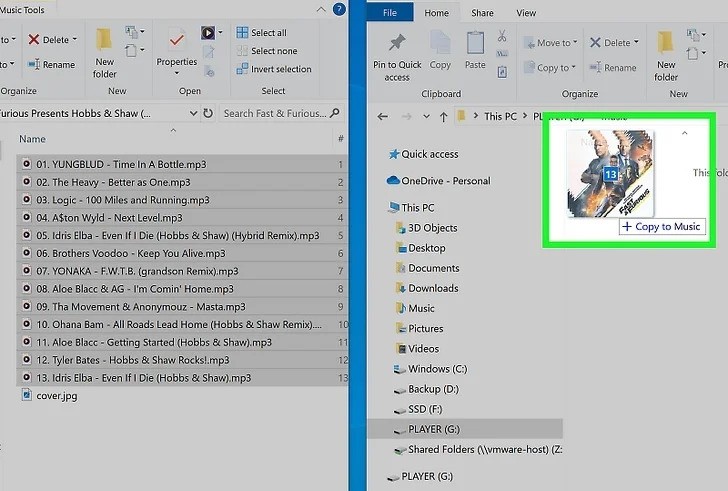The height and width of the screenshot is (491, 728).
Task: Select 01. YUNGBLUD - Time In A Bottle.mp3
Action: [182, 164]
